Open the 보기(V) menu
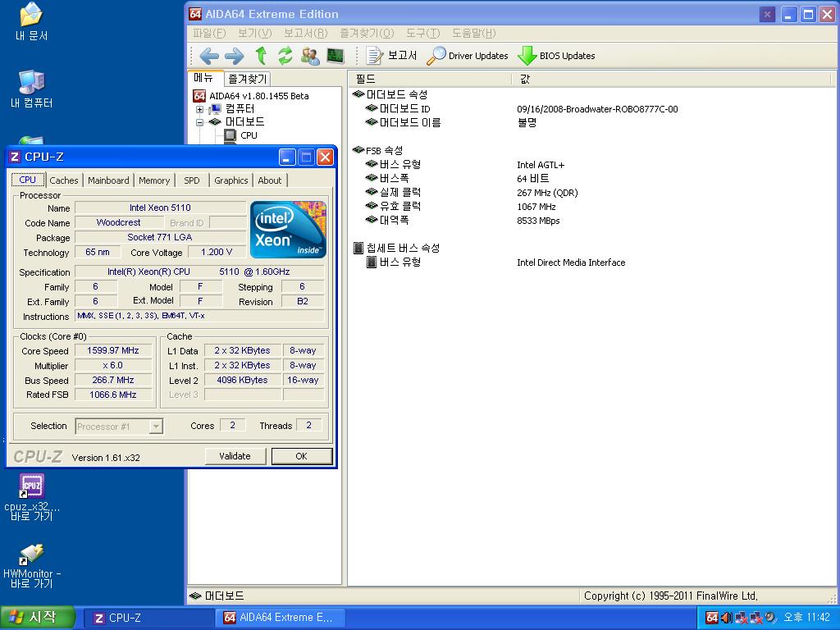Viewport: 840px width, 630px height. 255,33
